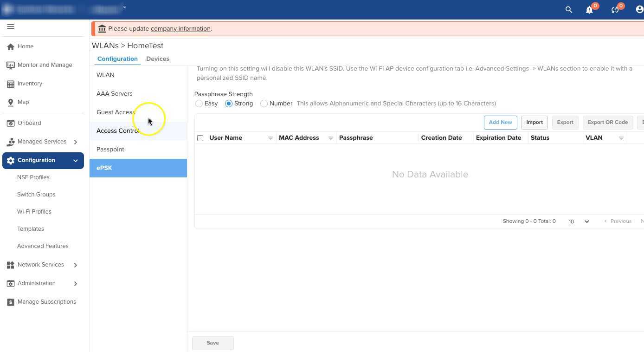Select the Easy passphrase strength
The height and width of the screenshot is (352, 644).
199,104
